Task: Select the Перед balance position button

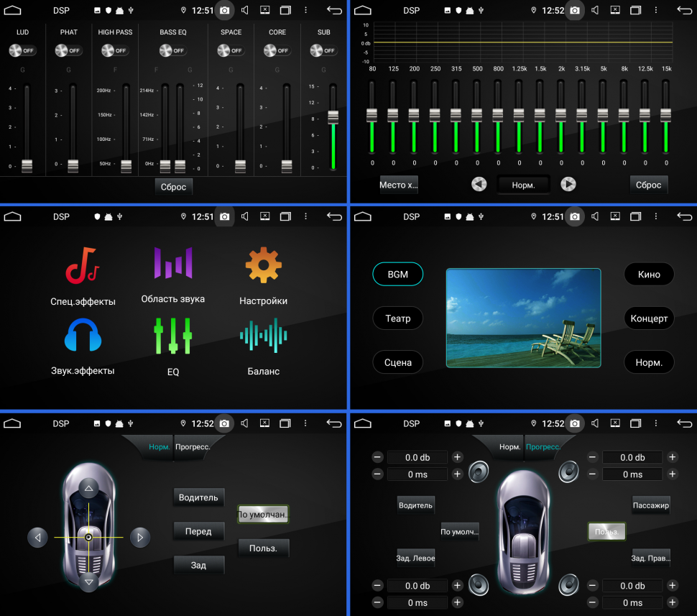Action: pyautogui.click(x=198, y=531)
